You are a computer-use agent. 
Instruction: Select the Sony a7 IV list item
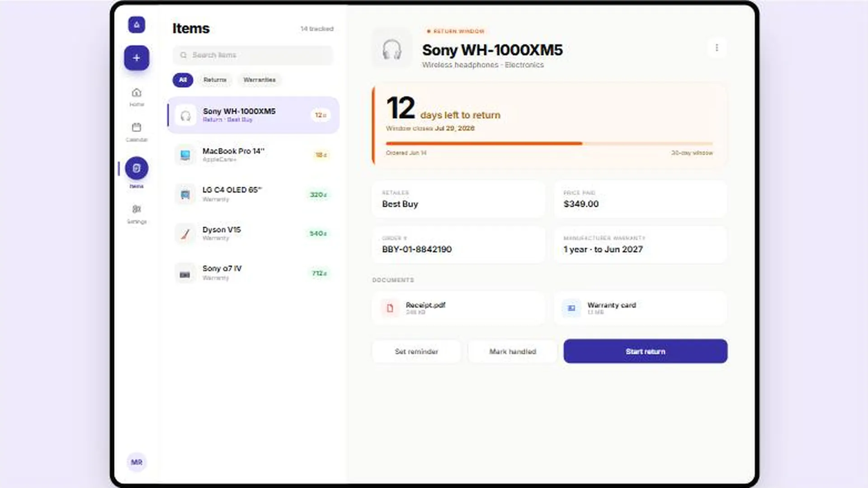pyautogui.click(x=253, y=273)
